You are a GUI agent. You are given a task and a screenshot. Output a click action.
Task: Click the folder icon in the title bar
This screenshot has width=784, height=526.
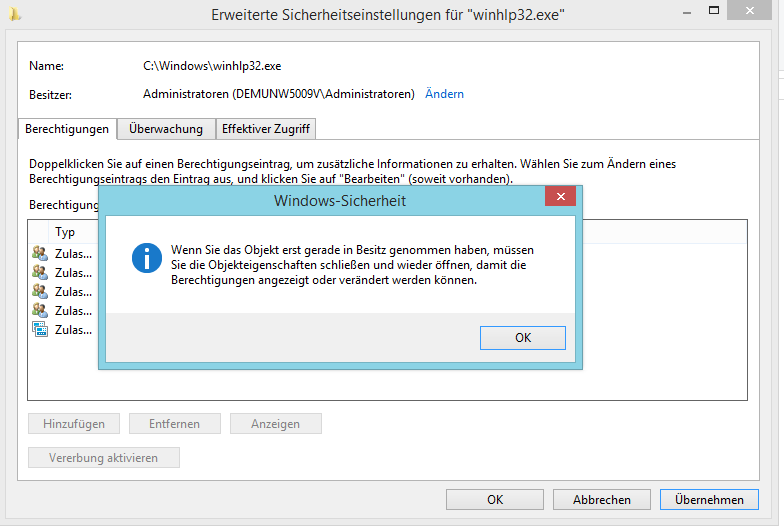[x=11, y=14]
